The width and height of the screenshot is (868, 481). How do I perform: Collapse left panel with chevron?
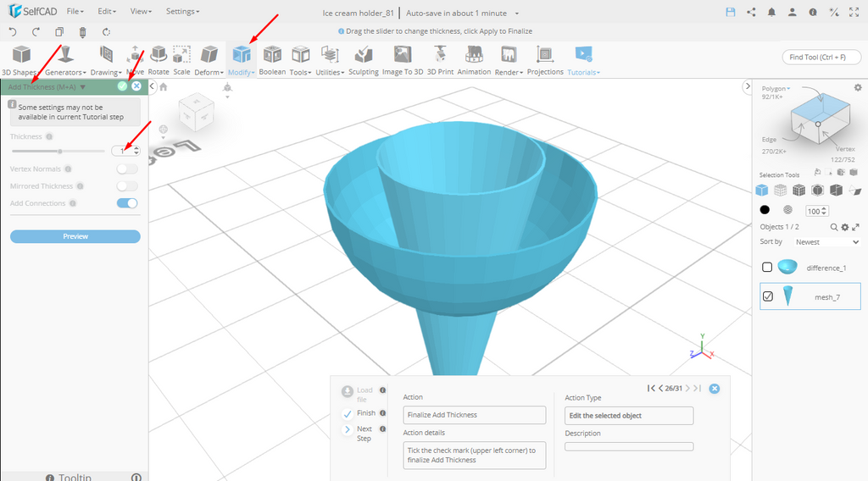click(x=153, y=86)
